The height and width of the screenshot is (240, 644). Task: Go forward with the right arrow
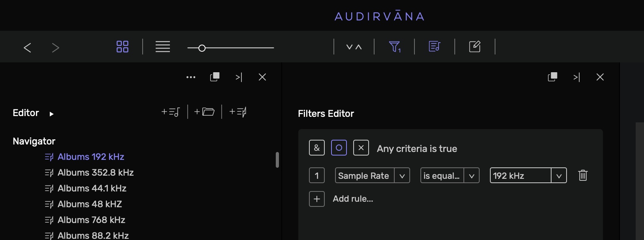(x=56, y=48)
